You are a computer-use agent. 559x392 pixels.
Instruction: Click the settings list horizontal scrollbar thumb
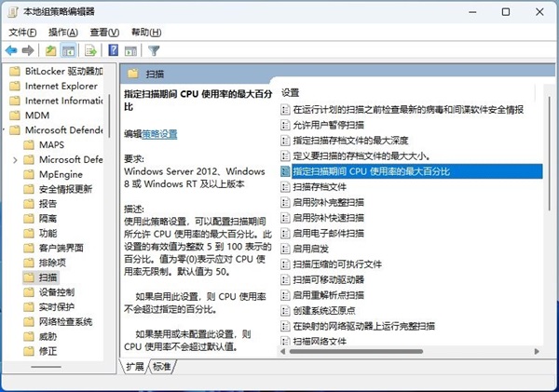point(356,351)
